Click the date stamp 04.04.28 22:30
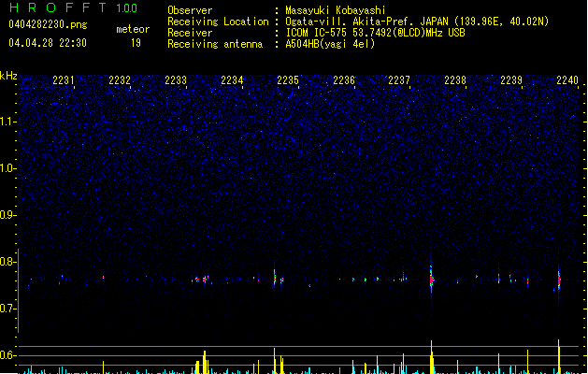This screenshot has height=374, width=588. coord(48,43)
